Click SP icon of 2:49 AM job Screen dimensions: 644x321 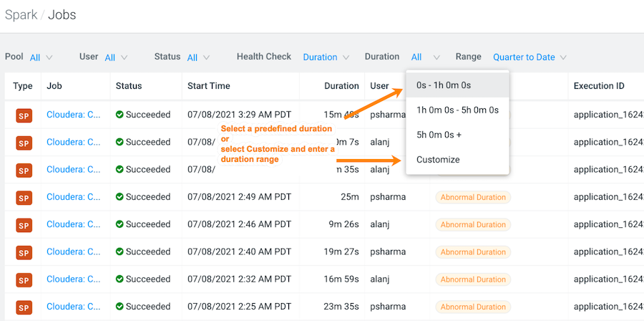point(24,198)
